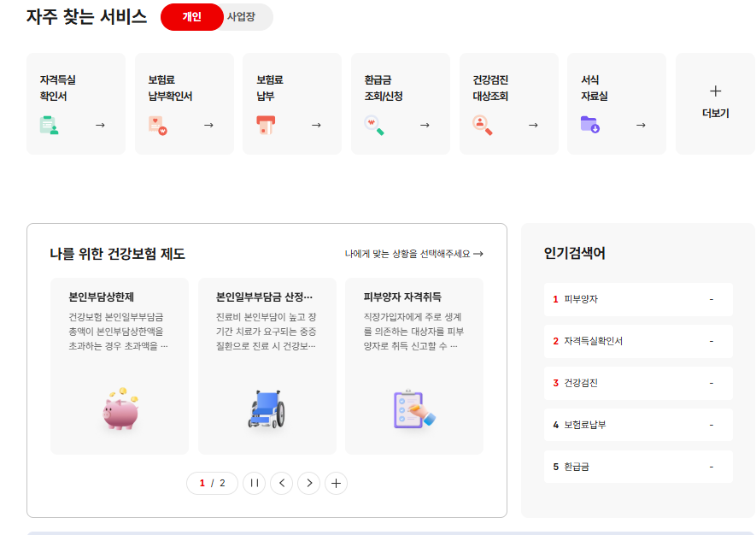Switch to the 사업장 toggle option
The image size is (756, 535).
tap(243, 17)
